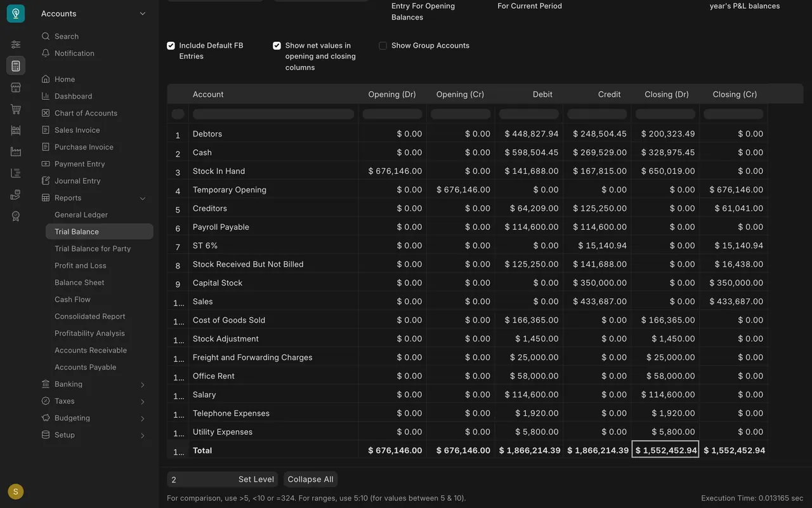Click the Chart of Accounts icon
The width and height of the screenshot is (812, 508).
46,113
